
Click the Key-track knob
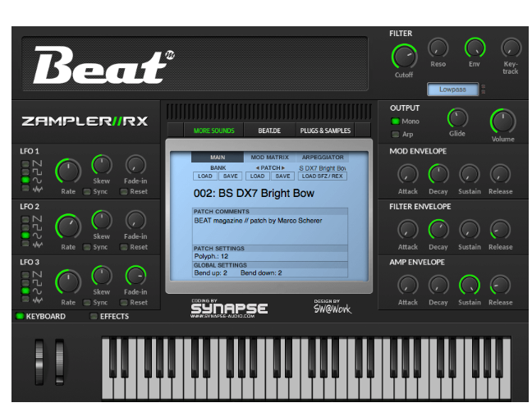[x=511, y=48]
